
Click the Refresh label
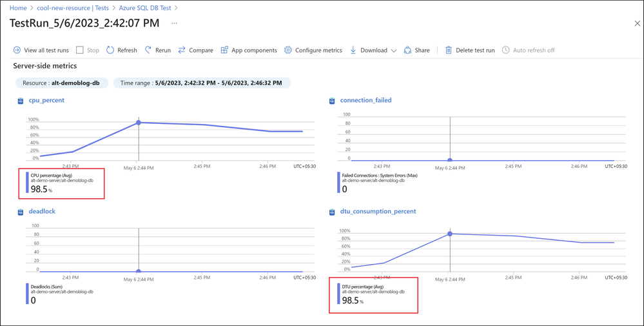point(128,50)
